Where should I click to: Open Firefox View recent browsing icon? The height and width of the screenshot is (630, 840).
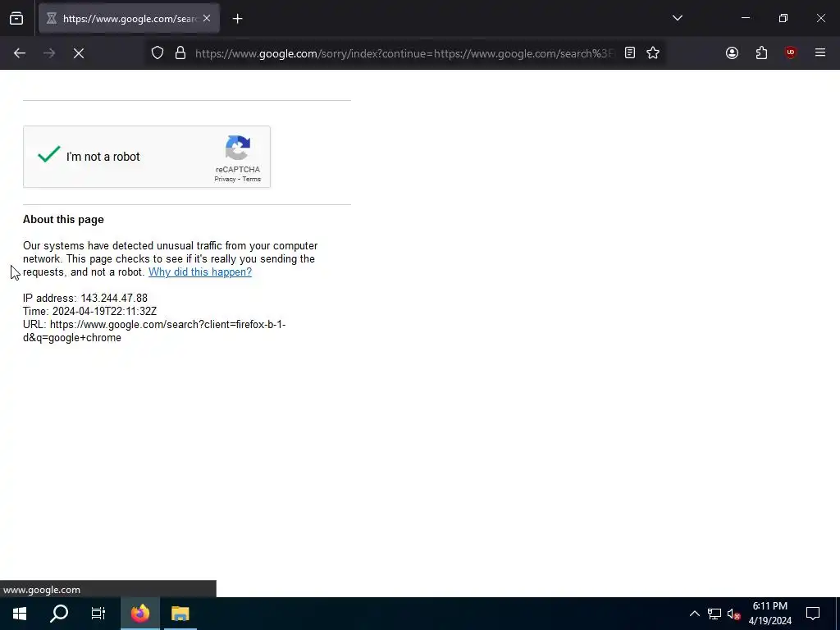[x=16, y=18]
